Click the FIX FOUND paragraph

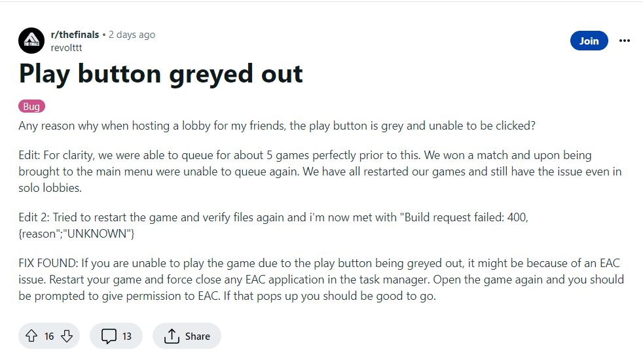click(x=321, y=280)
